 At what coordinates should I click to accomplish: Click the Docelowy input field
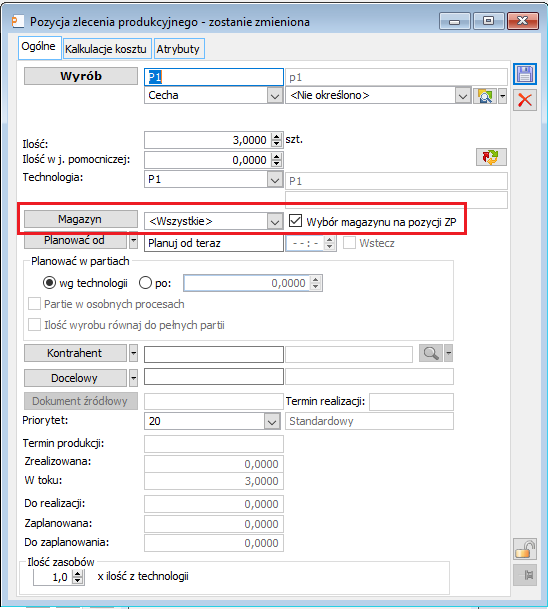click(214, 377)
